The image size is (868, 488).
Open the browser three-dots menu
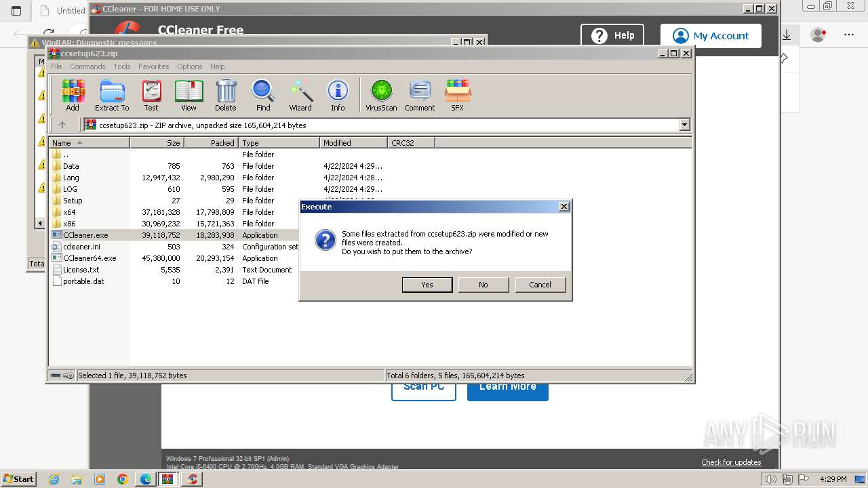tap(849, 34)
